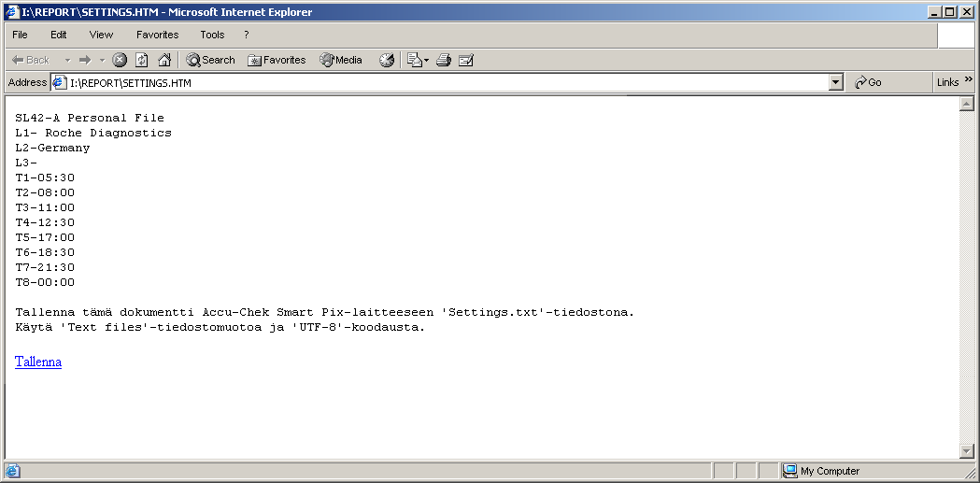The width and height of the screenshot is (980, 483).
Task: Expand the Address bar dropdown list
Action: (x=836, y=82)
